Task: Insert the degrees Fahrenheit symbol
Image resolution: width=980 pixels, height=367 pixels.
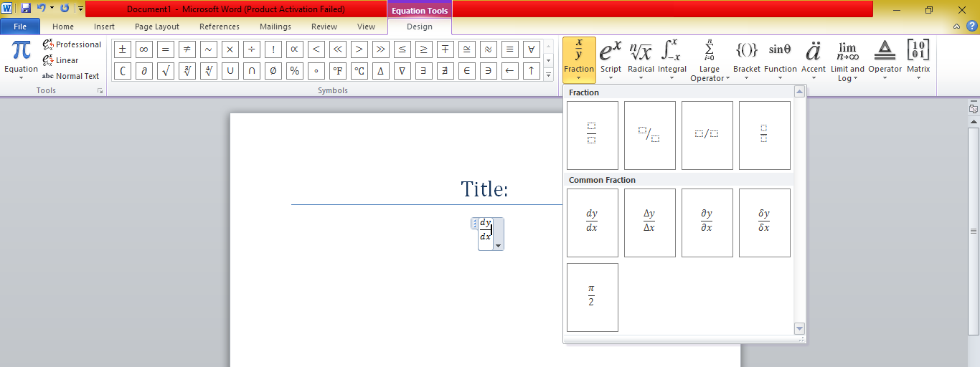Action: (338, 71)
